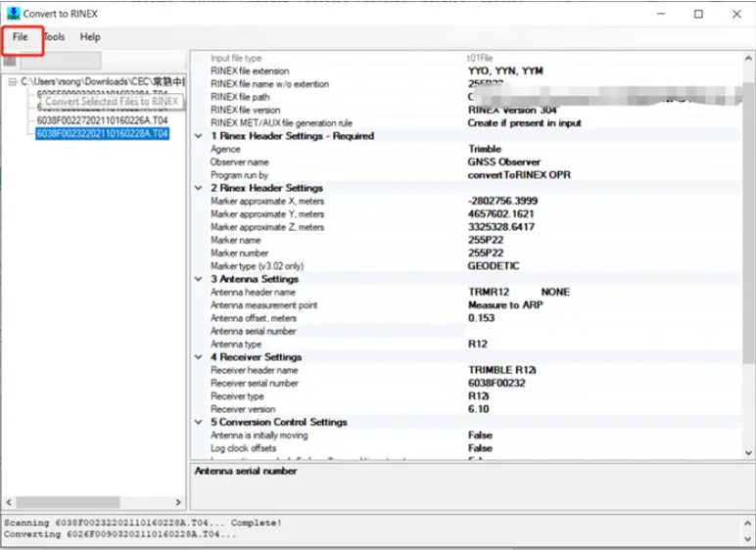Click Receiver serial number 6038F00232
This screenshot has height=550, width=756.
496,384
